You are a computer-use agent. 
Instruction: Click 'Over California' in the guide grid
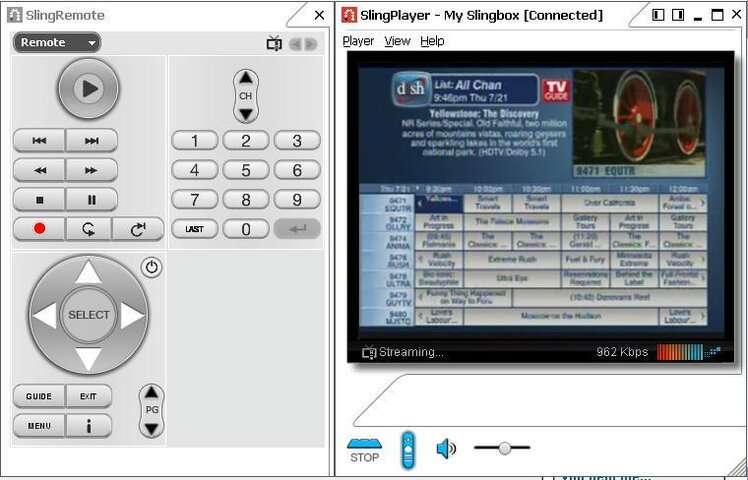(609, 203)
